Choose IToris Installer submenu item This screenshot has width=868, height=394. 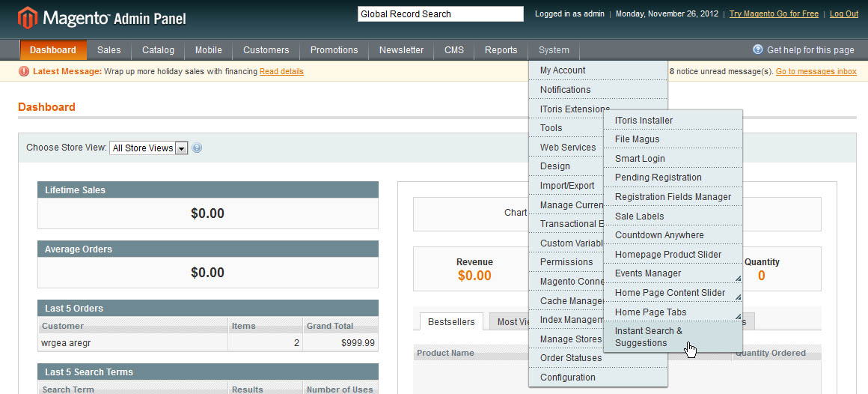[673, 121]
